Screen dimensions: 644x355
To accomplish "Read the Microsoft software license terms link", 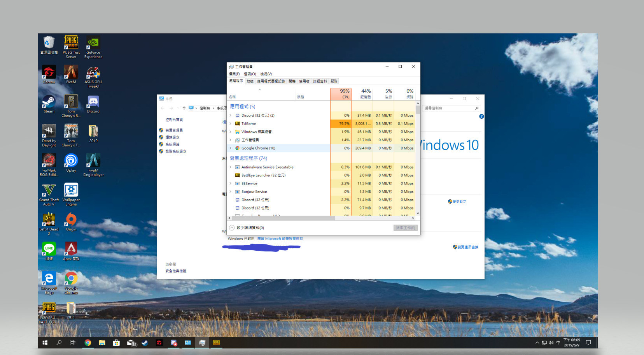I will pyautogui.click(x=280, y=239).
